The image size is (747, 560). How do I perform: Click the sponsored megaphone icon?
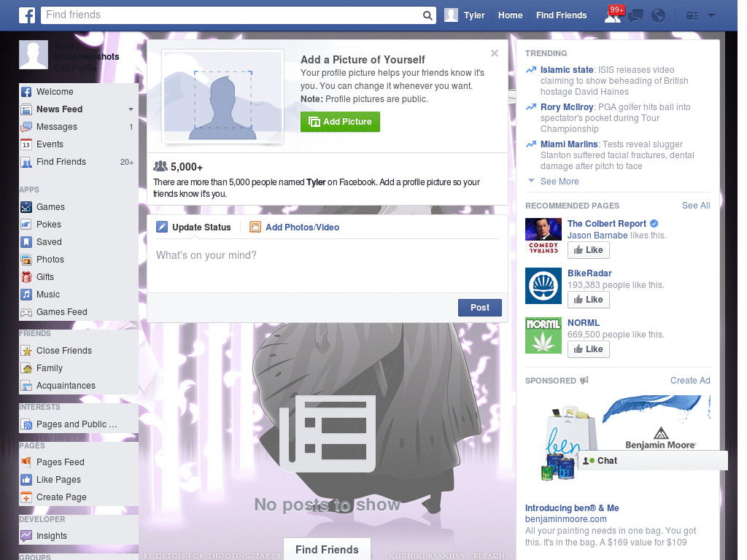coord(584,380)
